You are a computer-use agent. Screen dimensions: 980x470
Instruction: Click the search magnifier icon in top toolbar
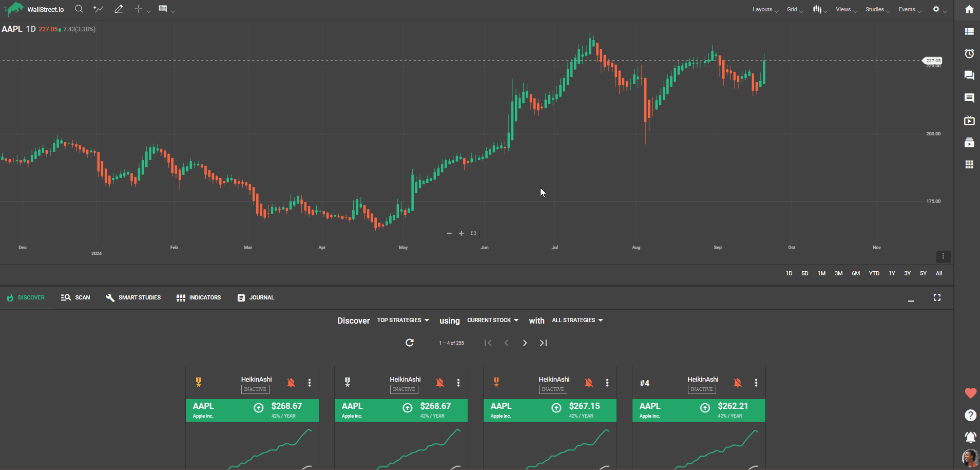[79, 9]
